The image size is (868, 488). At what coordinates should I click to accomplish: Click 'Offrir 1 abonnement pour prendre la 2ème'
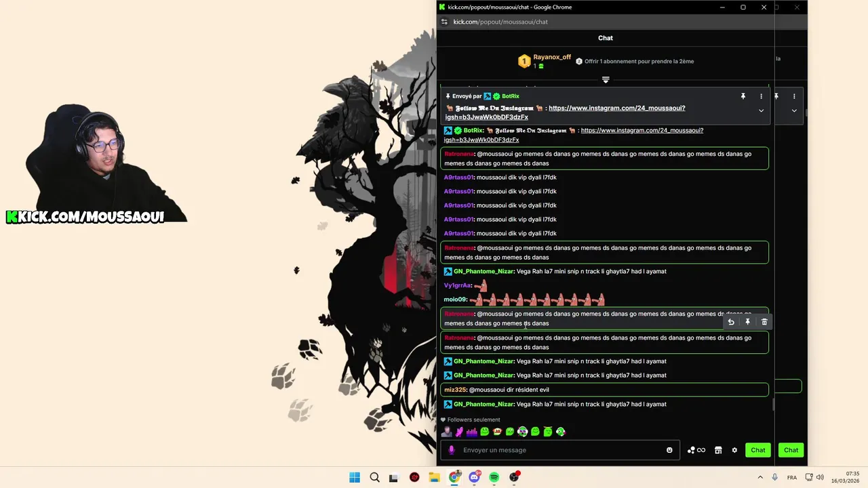click(639, 61)
